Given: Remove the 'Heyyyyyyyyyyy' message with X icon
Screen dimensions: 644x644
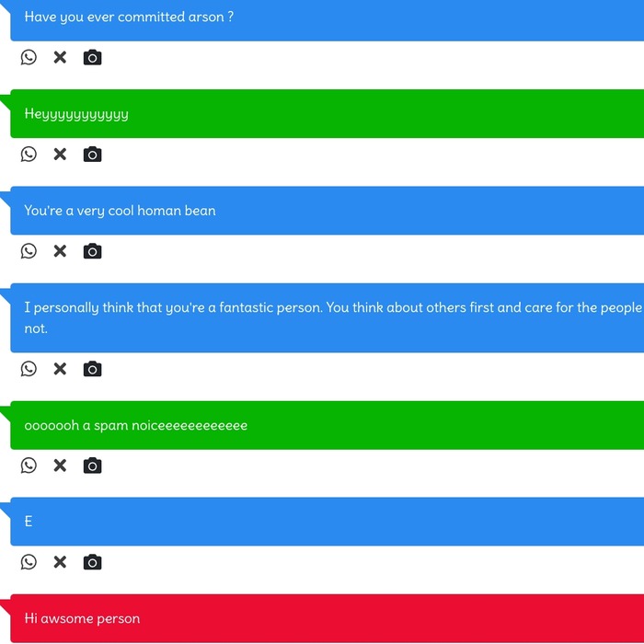Looking at the screenshot, I should click(60, 154).
